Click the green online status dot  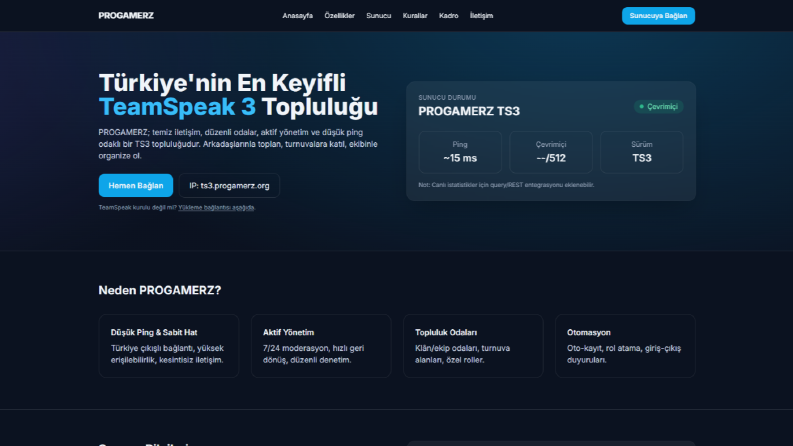[641, 107]
